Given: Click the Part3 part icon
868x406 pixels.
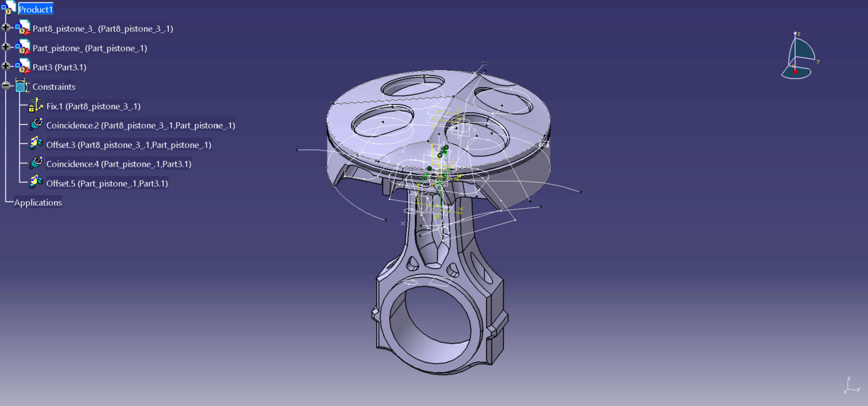Looking at the screenshot, I should click(x=23, y=66).
